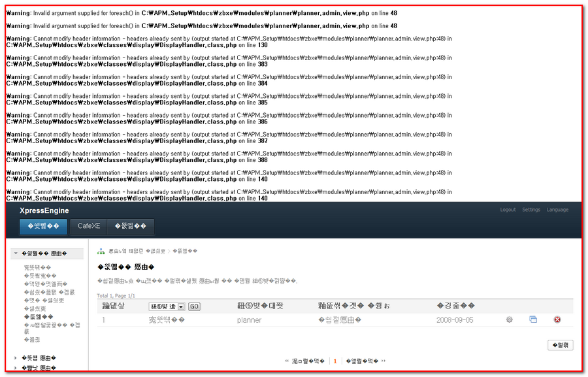Select the bold highlighted sidebar menu item
The image size is (588, 377).
point(39,317)
